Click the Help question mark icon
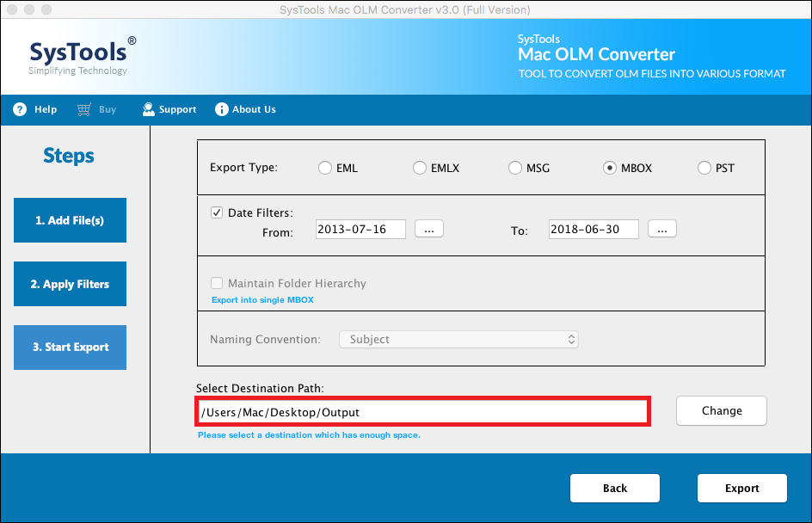Image resolution: width=812 pixels, height=523 pixels. (x=20, y=109)
